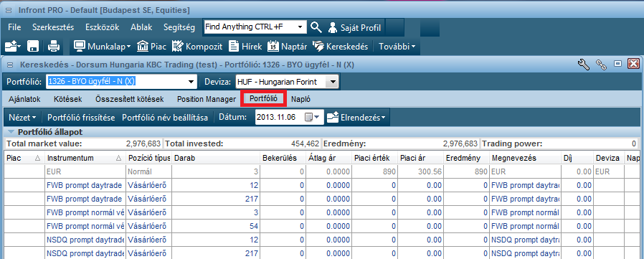Click the Bekerülés column header
The width and height of the screenshot is (644, 259).
[x=283, y=158]
